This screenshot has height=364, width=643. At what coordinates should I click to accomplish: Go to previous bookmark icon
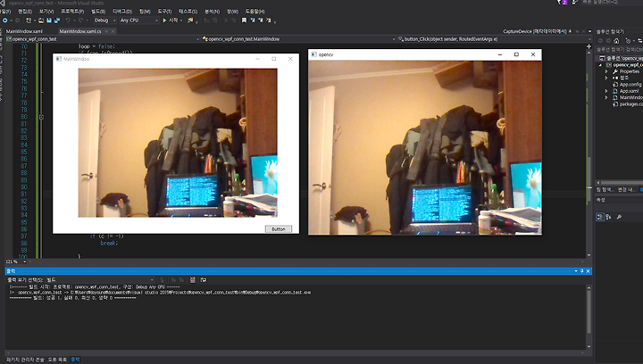tap(252, 20)
